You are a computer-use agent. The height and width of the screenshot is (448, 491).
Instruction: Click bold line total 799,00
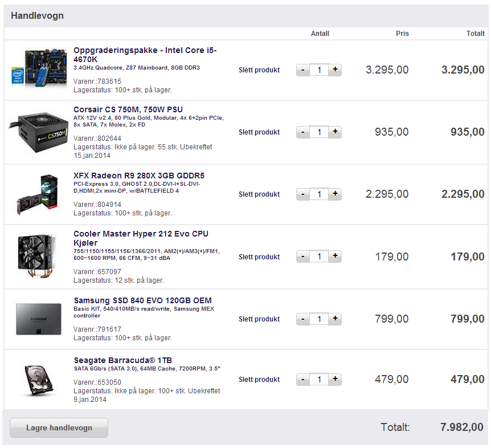coord(468,319)
